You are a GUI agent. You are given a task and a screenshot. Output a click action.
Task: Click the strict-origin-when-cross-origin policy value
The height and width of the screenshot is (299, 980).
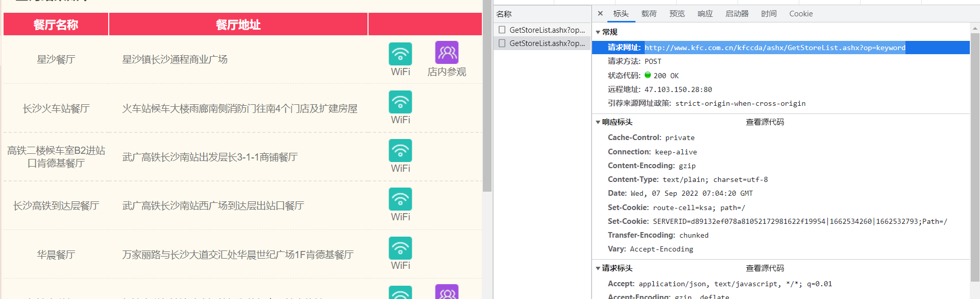740,103
